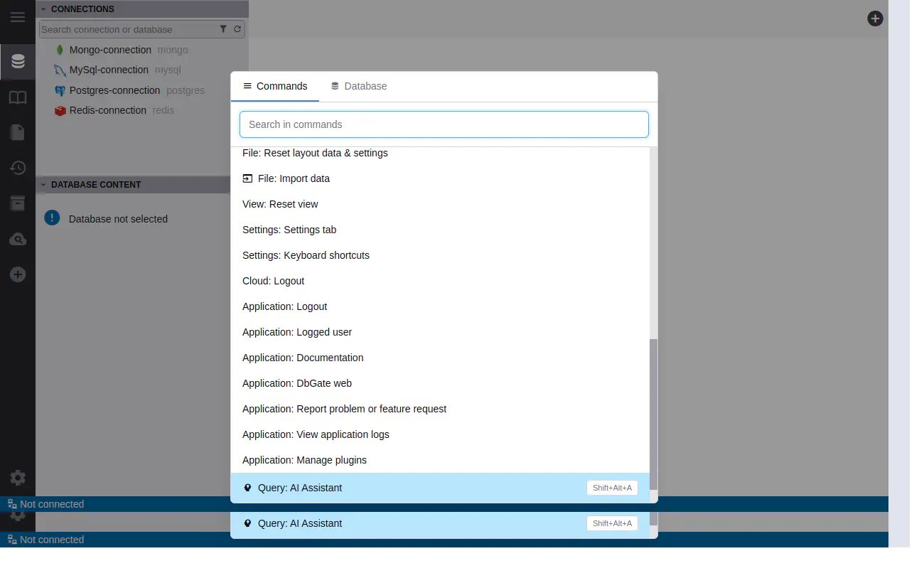Focus the Search in commands field
Screen dimensions: 924x583
point(444,124)
